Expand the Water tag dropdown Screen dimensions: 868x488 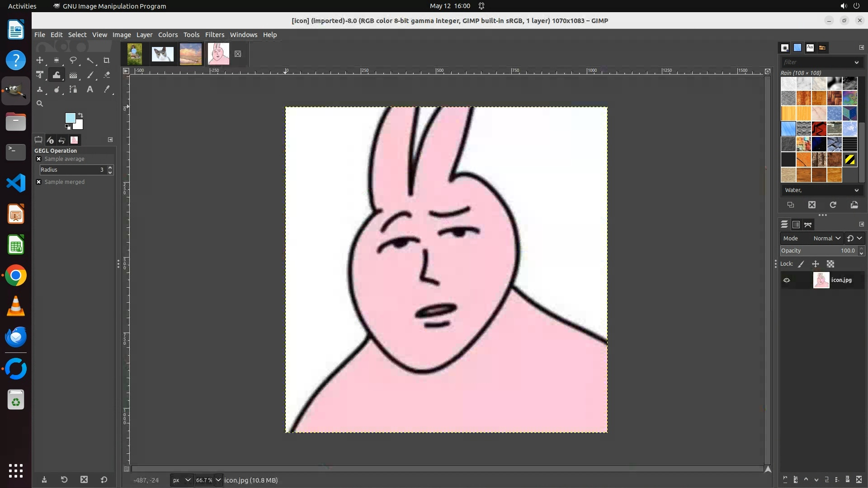point(856,190)
